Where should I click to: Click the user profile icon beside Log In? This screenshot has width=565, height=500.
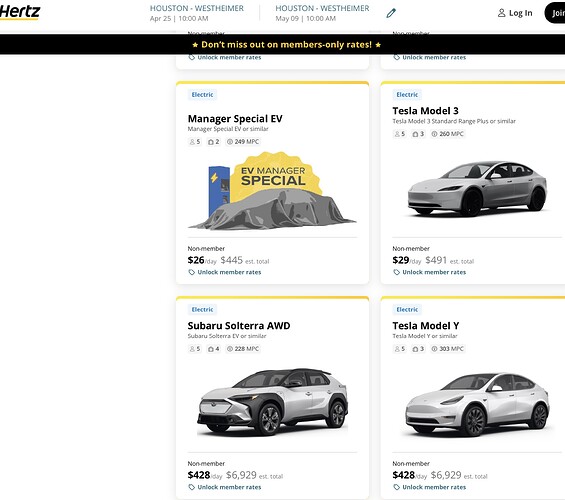[x=501, y=13]
